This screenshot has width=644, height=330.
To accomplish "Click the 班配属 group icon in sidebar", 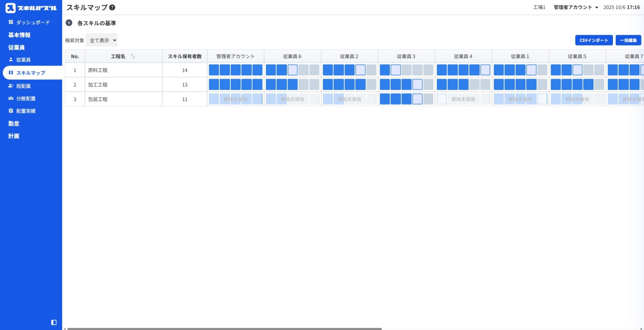I will pyautogui.click(x=11, y=86).
